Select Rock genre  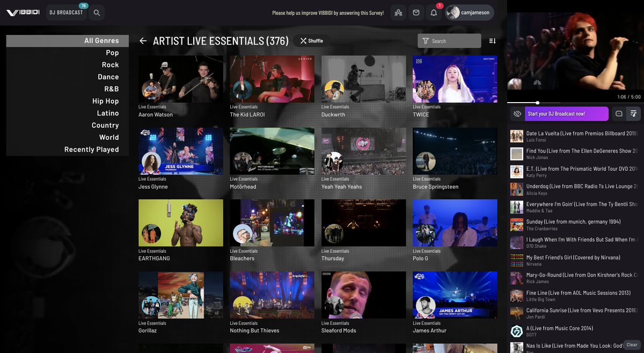coord(68,65)
